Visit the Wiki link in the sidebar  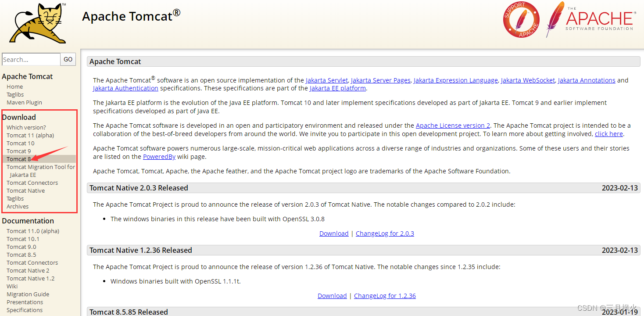12,287
